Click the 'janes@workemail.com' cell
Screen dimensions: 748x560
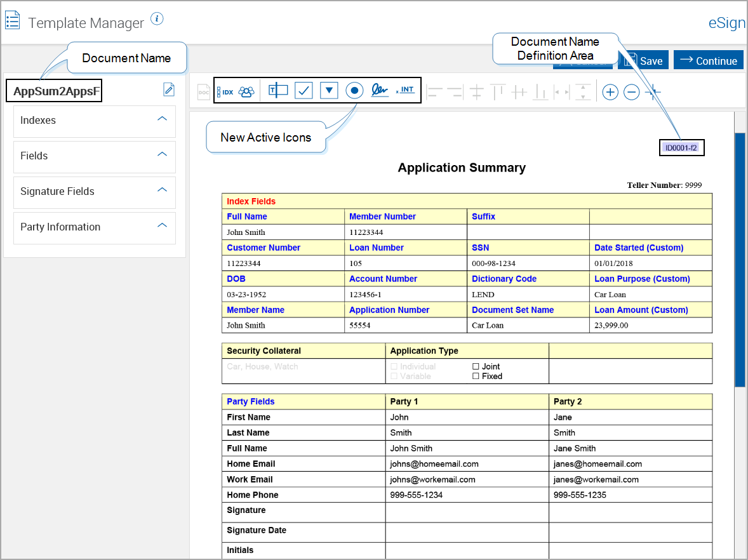click(631, 479)
